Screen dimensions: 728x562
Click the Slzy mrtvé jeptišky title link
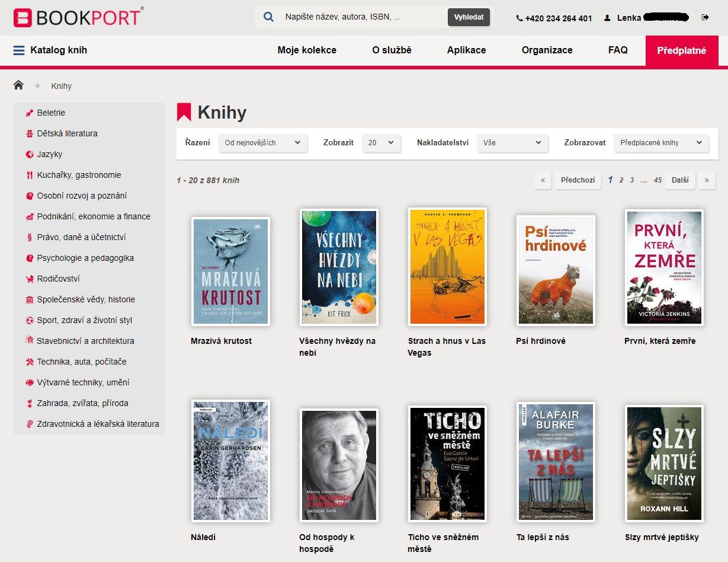[662, 537]
